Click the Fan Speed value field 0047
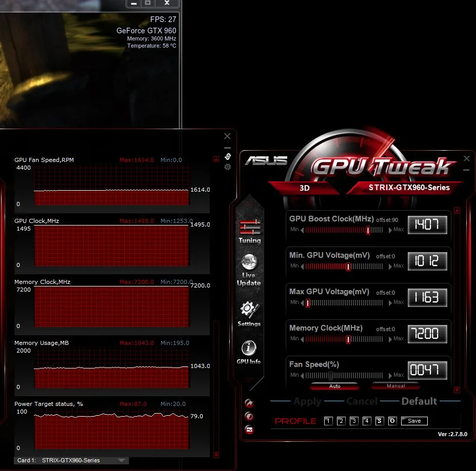 (427, 371)
